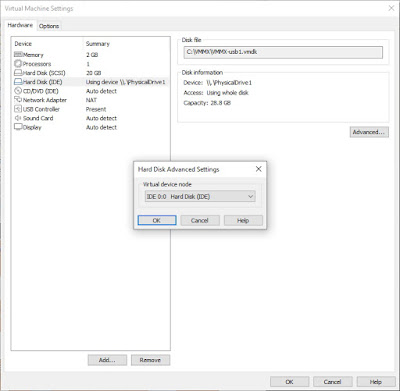Click the CD/DVD (IDE) disc icon

point(18,91)
